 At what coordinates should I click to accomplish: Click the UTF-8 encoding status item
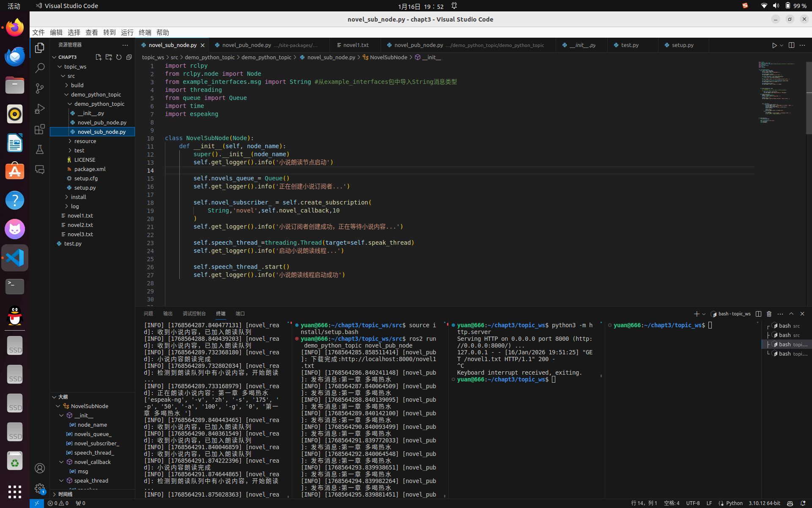pyautogui.click(x=693, y=503)
